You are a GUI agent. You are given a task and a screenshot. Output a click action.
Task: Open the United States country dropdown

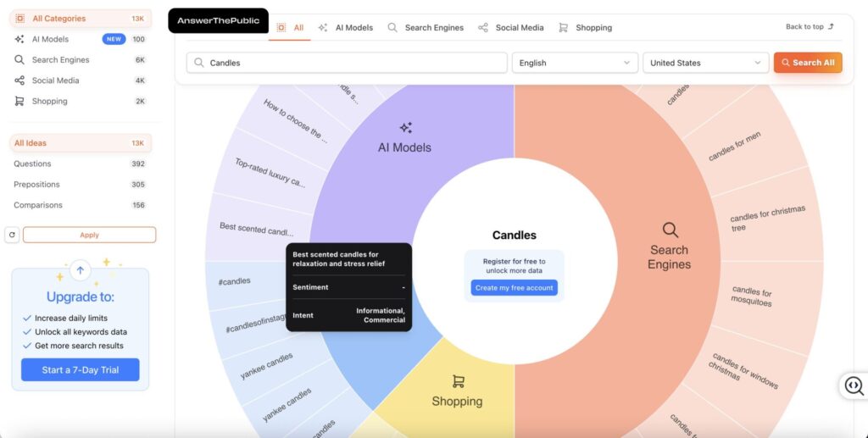click(x=705, y=63)
